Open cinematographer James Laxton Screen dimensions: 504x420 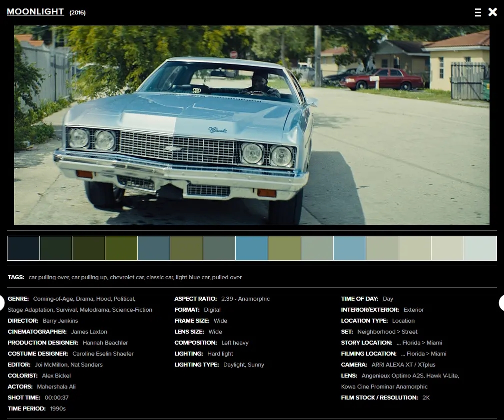[x=89, y=332]
